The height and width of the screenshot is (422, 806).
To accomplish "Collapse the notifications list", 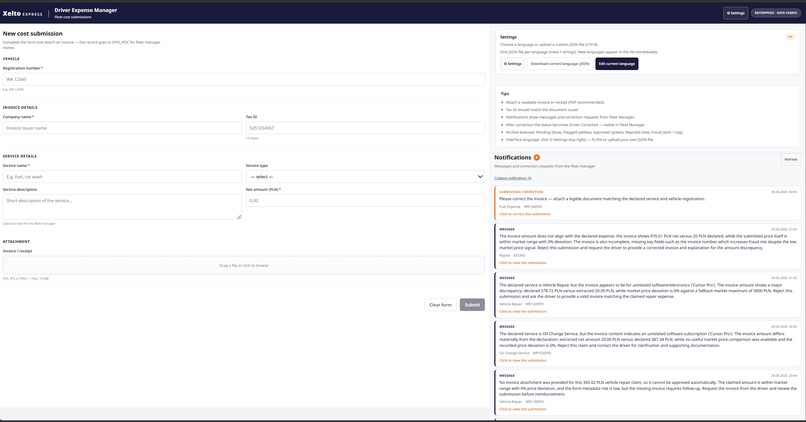I will (513, 178).
